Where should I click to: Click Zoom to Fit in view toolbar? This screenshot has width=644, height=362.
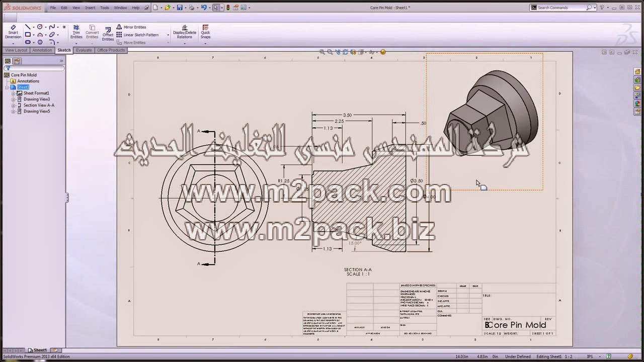click(323, 52)
